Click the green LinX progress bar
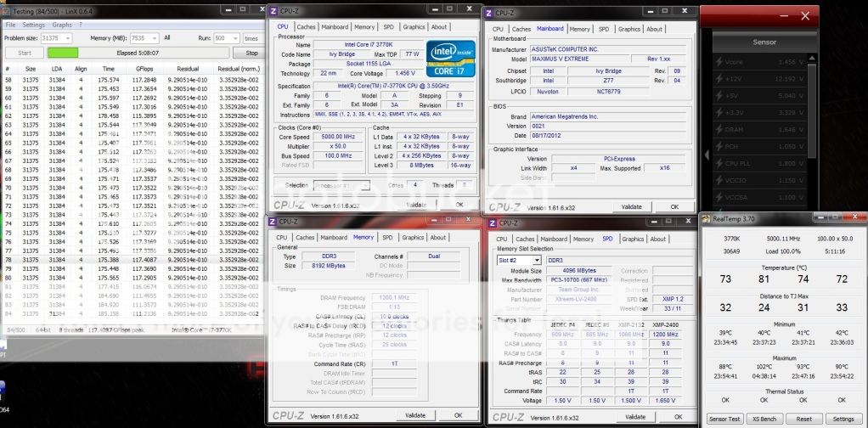Screen dimensions: 868x428 63,53
